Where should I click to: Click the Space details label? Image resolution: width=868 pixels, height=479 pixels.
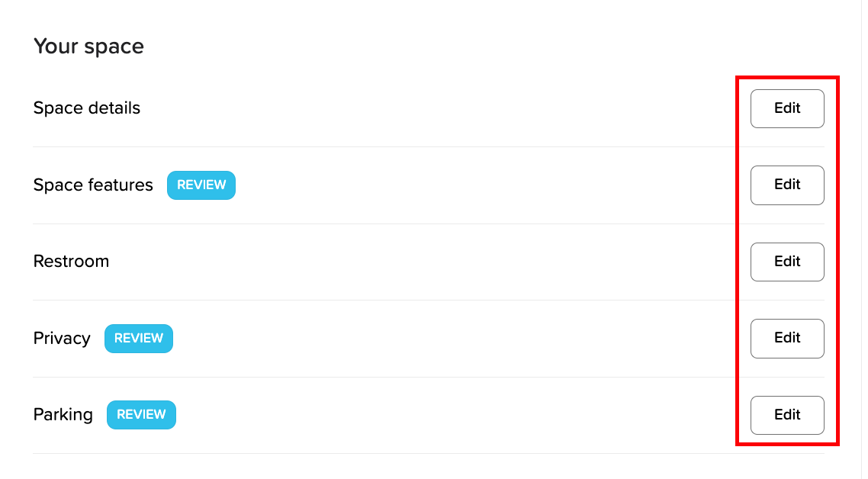tap(87, 108)
